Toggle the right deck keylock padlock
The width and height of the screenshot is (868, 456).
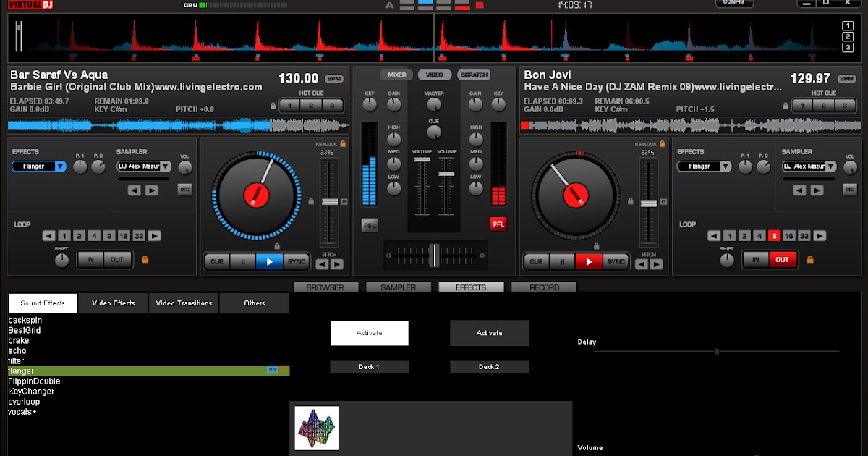[663, 144]
